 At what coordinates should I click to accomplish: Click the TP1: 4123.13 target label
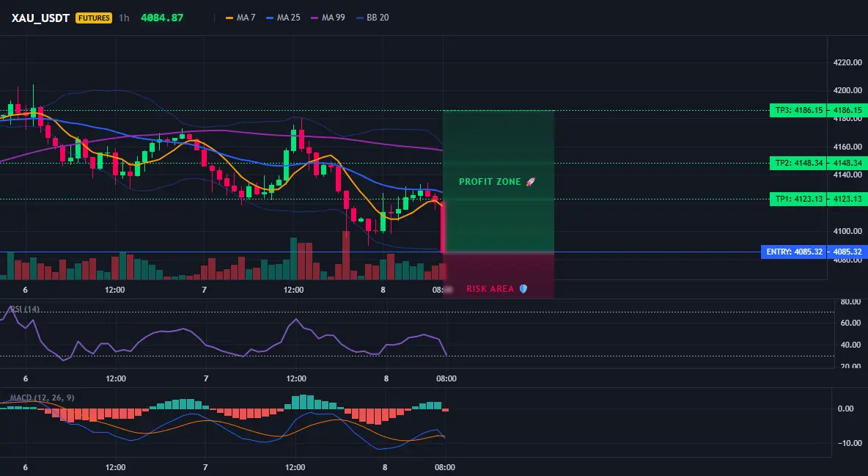[798, 199]
